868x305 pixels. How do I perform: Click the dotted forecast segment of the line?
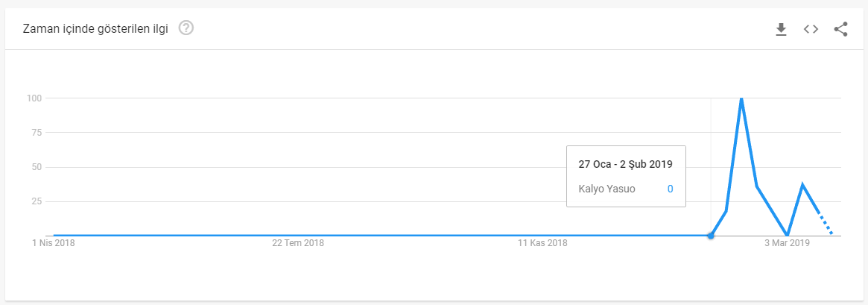point(825,224)
